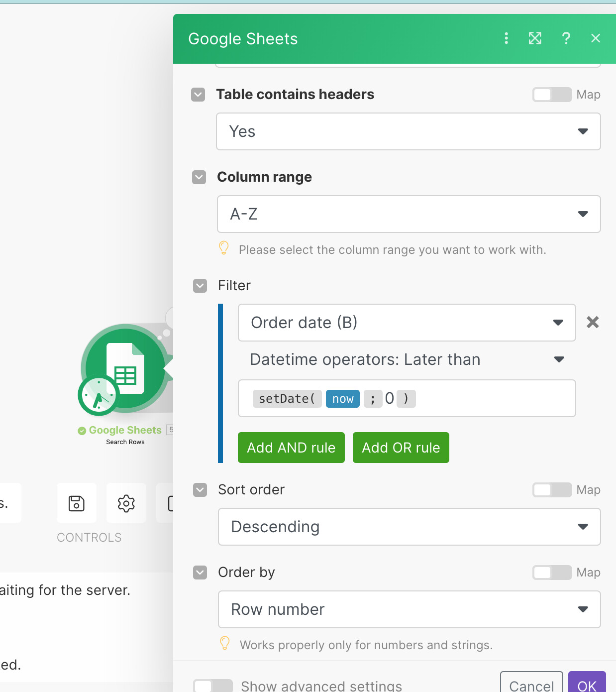616x692 pixels.
Task: Open the Descending sort order dropdown
Action: [x=409, y=527]
